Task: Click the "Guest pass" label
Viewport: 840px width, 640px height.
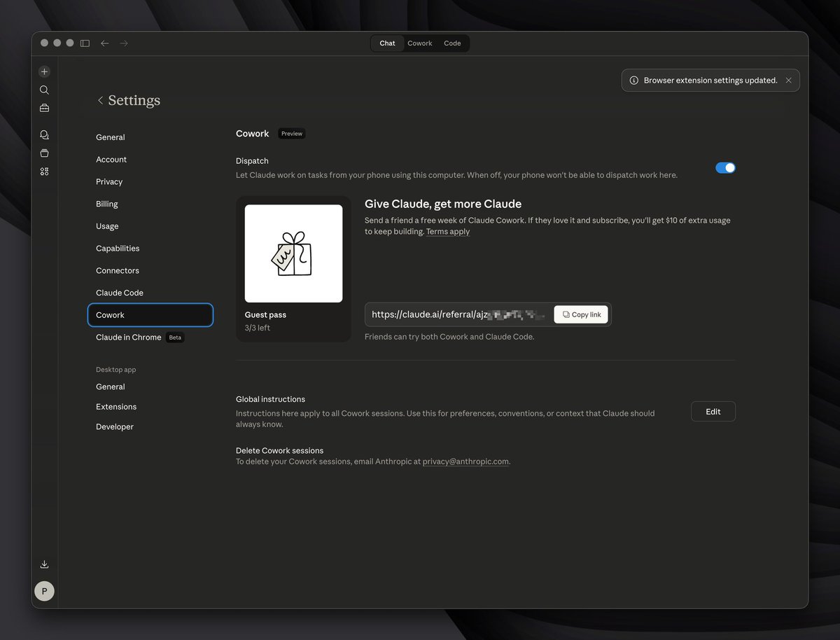Action: point(265,315)
